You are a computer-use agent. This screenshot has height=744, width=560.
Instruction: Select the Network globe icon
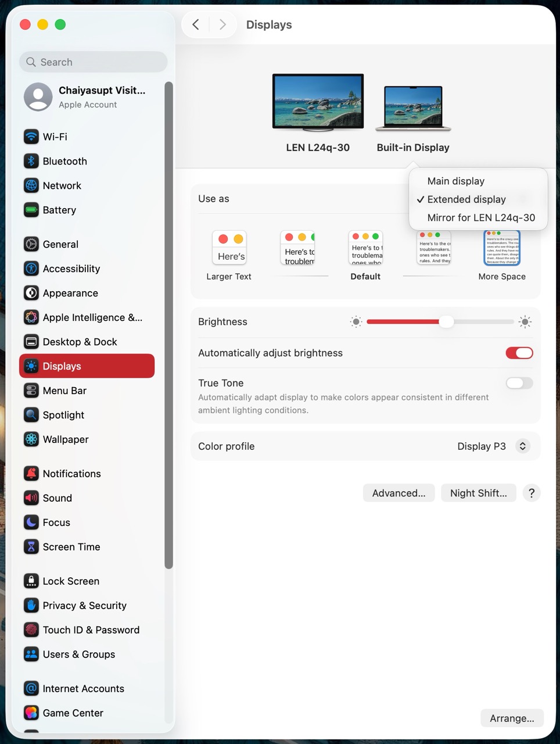[31, 185]
